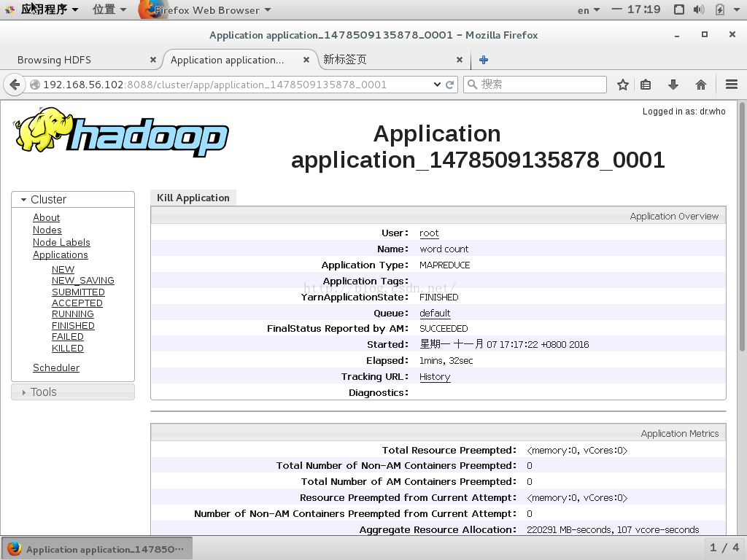This screenshot has height=560, width=747.
Task: Click the Kill Application button
Action: click(x=193, y=198)
